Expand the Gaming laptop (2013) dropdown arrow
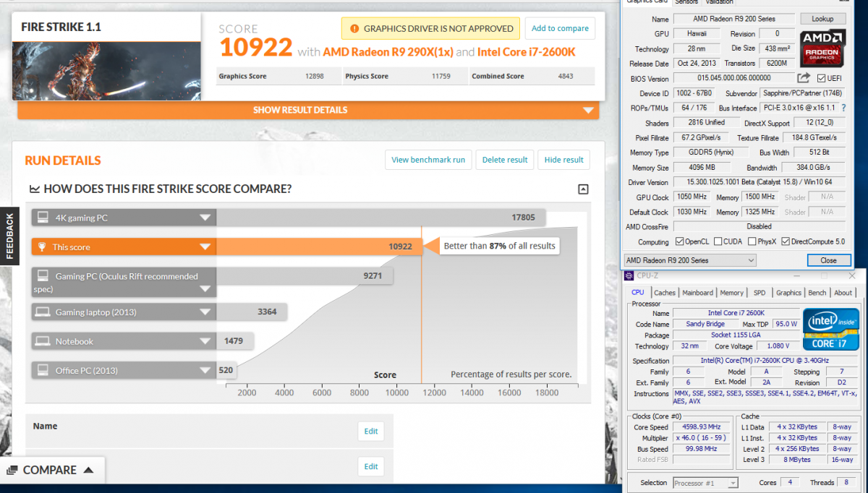Image resolution: width=868 pixels, height=493 pixels. coord(206,312)
